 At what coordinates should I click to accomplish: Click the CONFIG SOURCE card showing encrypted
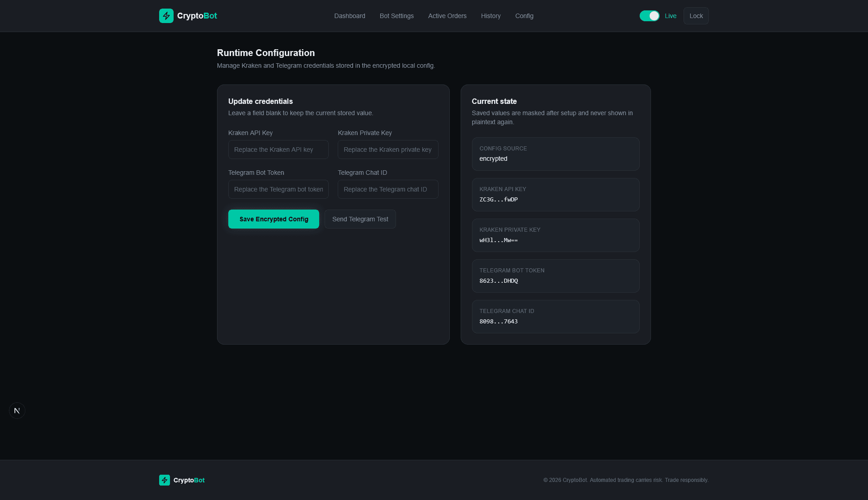555,154
